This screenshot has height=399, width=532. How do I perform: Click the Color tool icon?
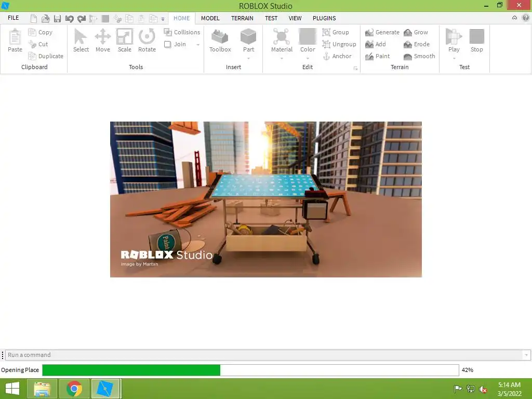tap(308, 40)
